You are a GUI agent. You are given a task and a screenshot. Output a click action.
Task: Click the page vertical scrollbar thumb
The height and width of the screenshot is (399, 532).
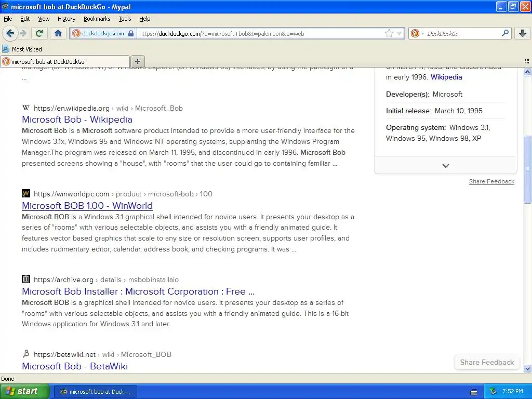527,169
